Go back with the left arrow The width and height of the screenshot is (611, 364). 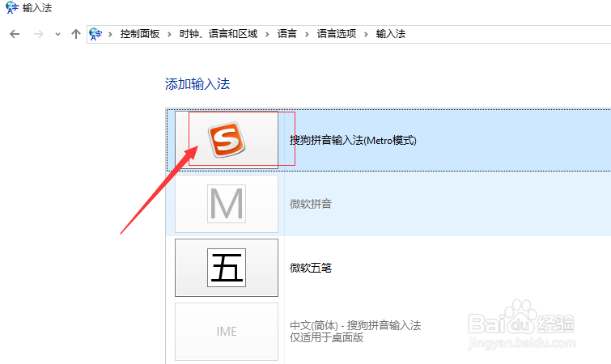click(x=15, y=34)
